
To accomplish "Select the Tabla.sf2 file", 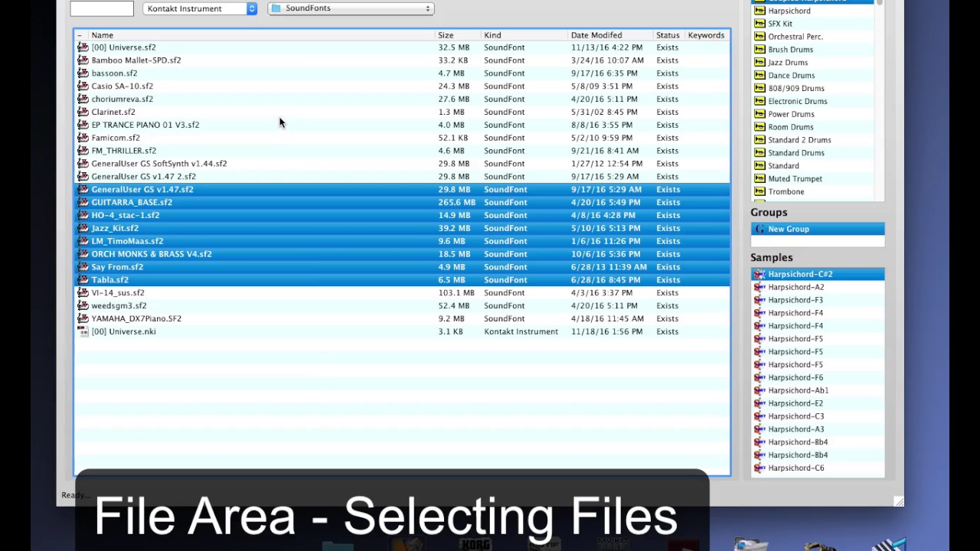I will [x=402, y=280].
